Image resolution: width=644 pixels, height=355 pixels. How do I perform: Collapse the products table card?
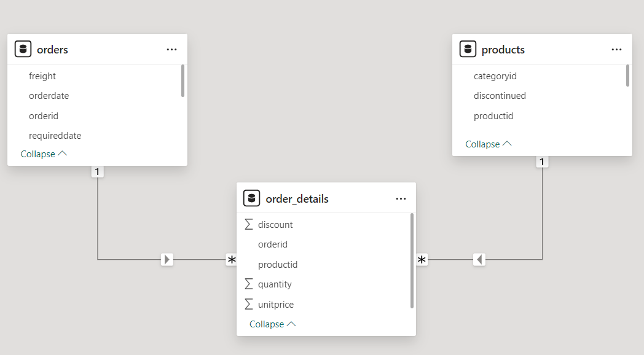click(x=489, y=144)
